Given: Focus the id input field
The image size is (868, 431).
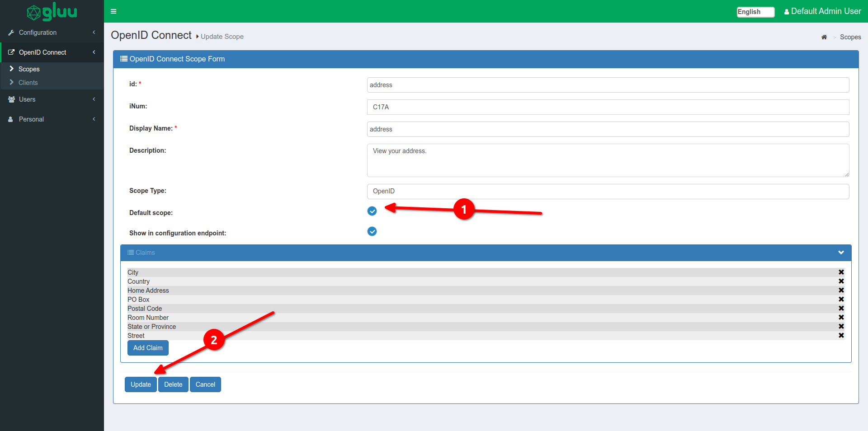Looking at the screenshot, I should coord(608,85).
